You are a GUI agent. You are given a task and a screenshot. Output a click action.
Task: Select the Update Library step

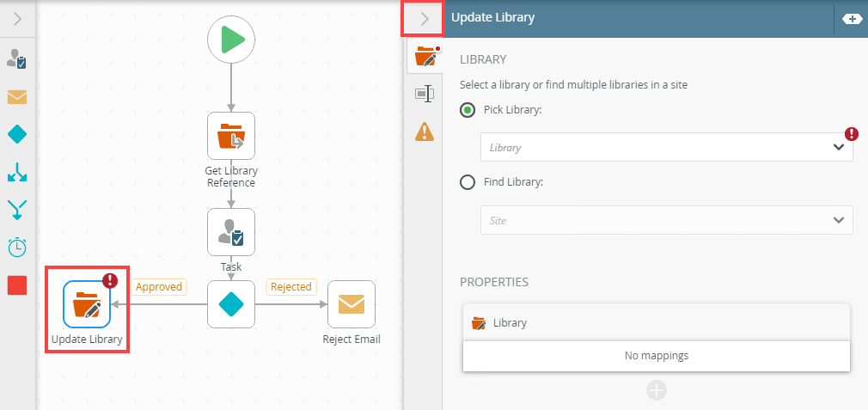tap(87, 304)
